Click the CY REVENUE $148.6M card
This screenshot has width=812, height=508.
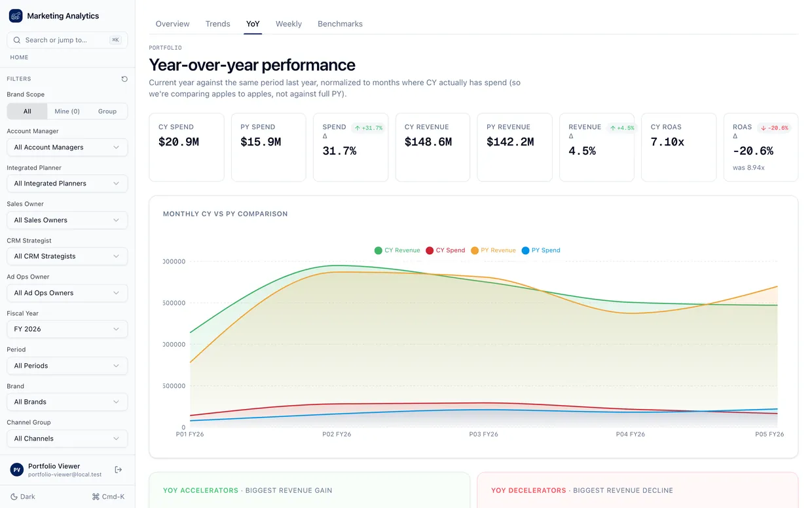432,147
